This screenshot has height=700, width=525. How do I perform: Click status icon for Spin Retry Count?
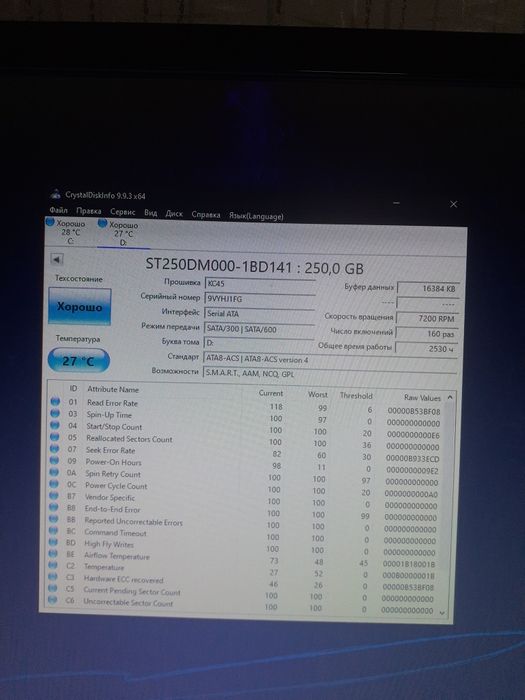pos(54,472)
